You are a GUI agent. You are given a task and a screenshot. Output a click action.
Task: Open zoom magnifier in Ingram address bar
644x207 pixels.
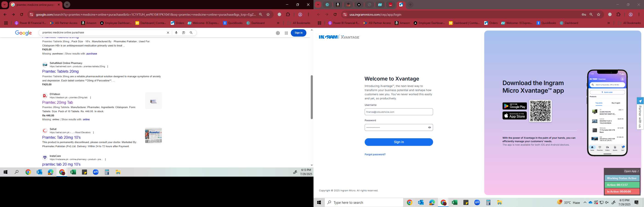point(591,14)
